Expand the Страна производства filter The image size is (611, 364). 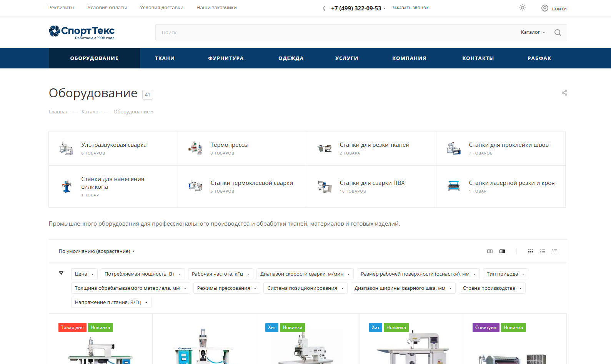click(x=492, y=288)
